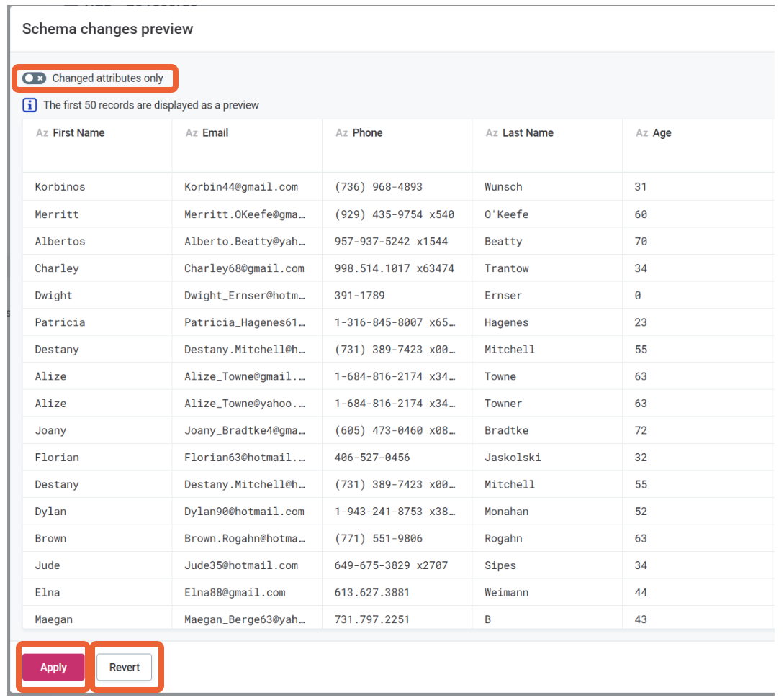The image size is (784, 700).
Task: Apply the schema changes
Action: tap(52, 667)
